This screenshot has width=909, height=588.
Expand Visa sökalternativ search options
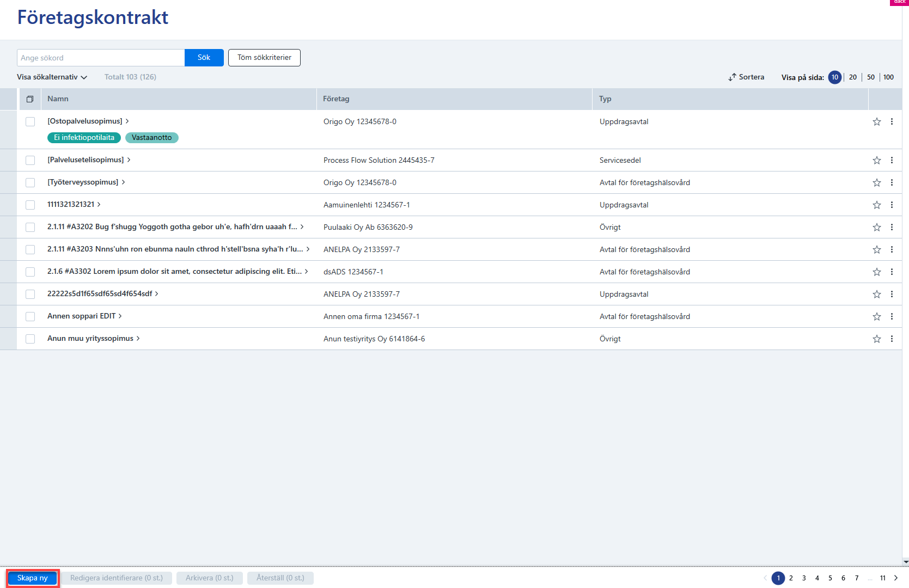click(x=52, y=77)
